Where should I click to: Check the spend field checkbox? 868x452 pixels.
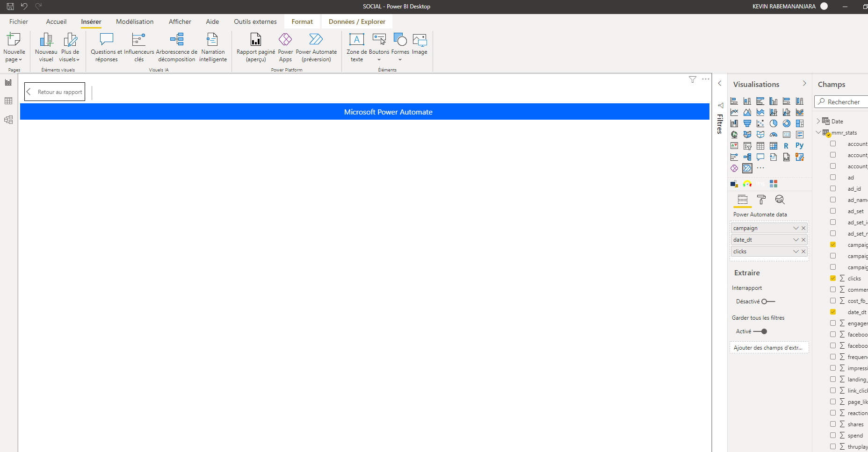pyautogui.click(x=833, y=435)
